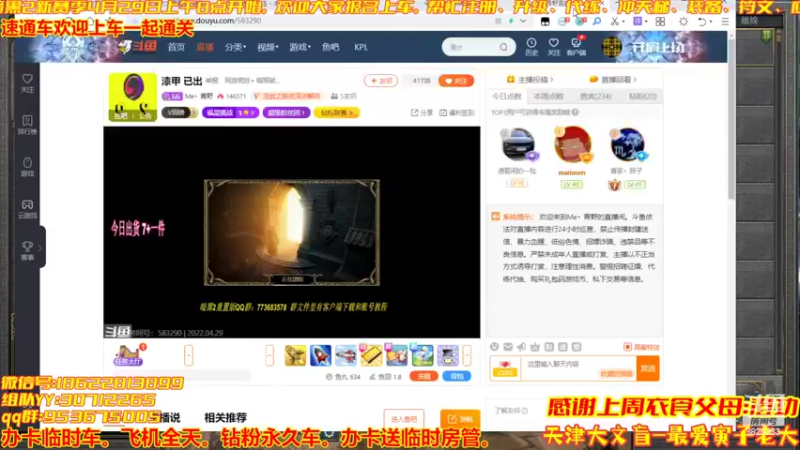
Task: Switch to the 今日点数 ranking tab
Action: [x=507, y=96]
